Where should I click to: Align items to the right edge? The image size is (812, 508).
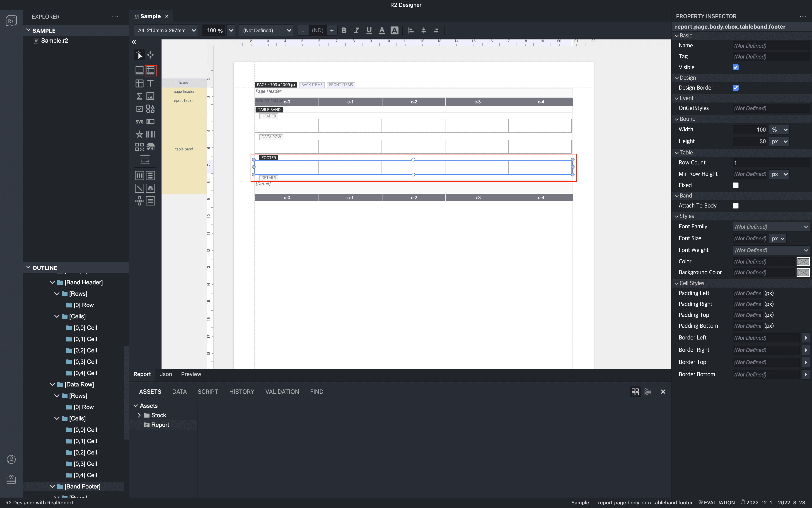point(436,30)
